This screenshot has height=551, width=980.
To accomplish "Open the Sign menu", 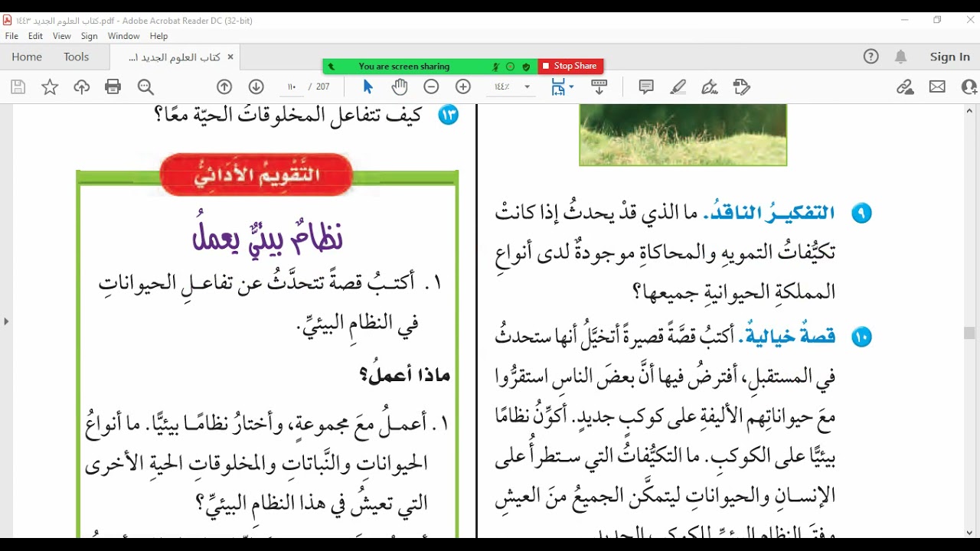I will point(90,36).
